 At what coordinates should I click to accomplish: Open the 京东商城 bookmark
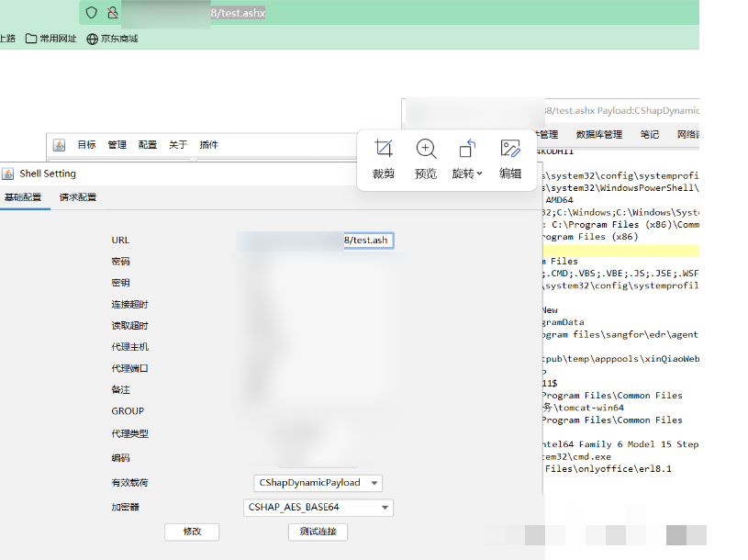(112, 39)
